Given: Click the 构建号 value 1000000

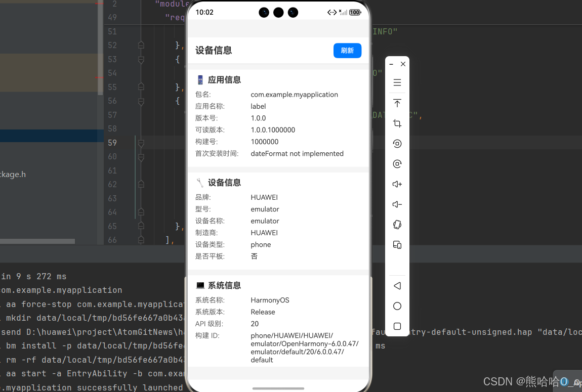Looking at the screenshot, I should click(x=264, y=142).
